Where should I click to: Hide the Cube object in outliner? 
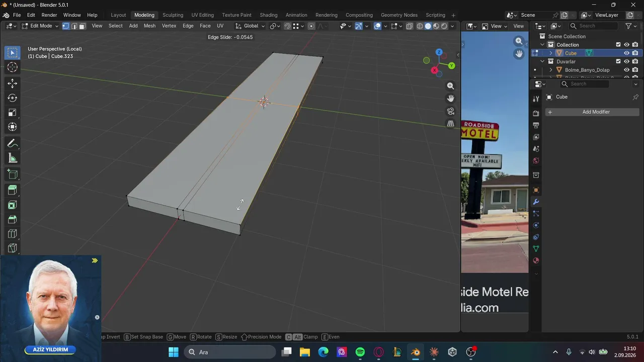point(627,53)
